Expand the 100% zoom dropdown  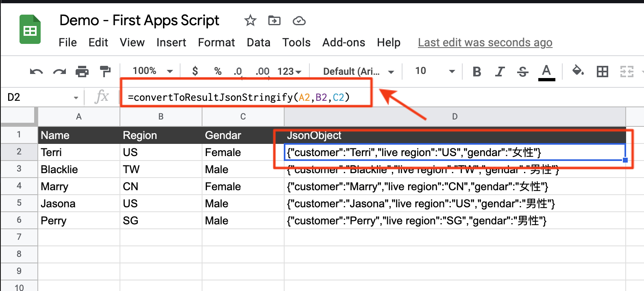pos(152,71)
